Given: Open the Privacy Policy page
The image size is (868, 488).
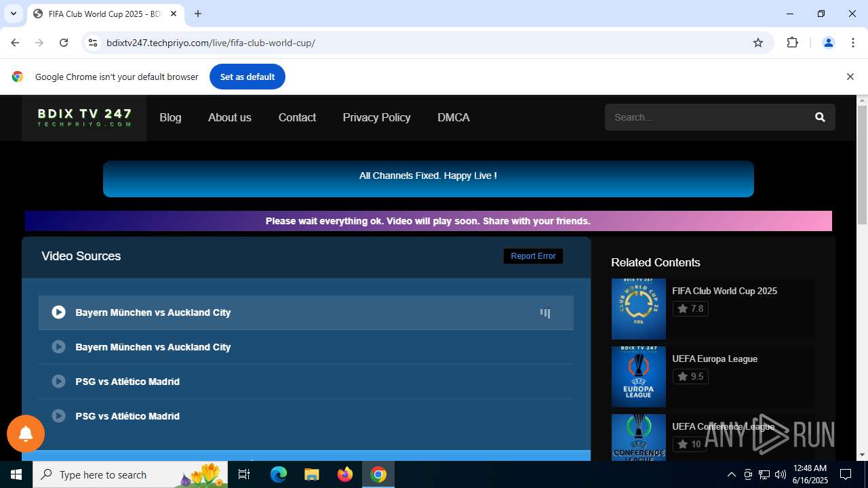Looking at the screenshot, I should 376,117.
